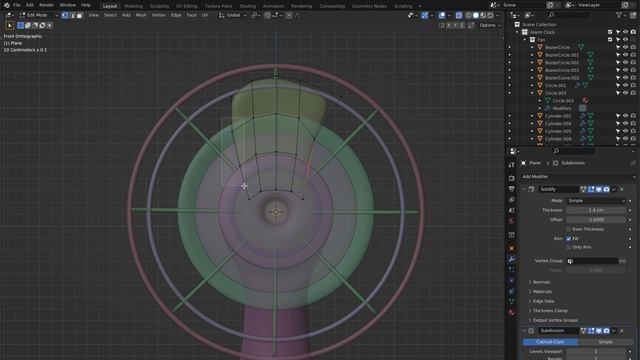Toggle Solidify show in render camera icon
This screenshot has height=360, width=640.
pos(606,189)
